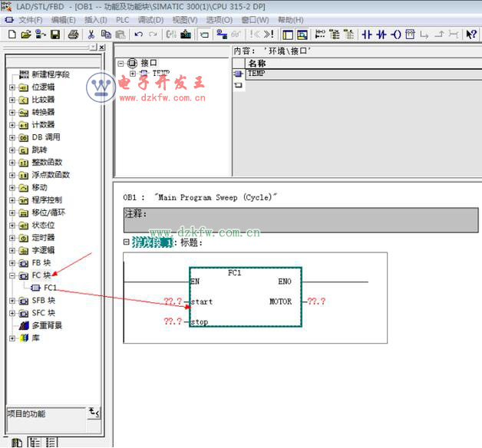The width and height of the screenshot is (482, 448).
Task: Select FC1 under FC 块
Action: coord(50,288)
